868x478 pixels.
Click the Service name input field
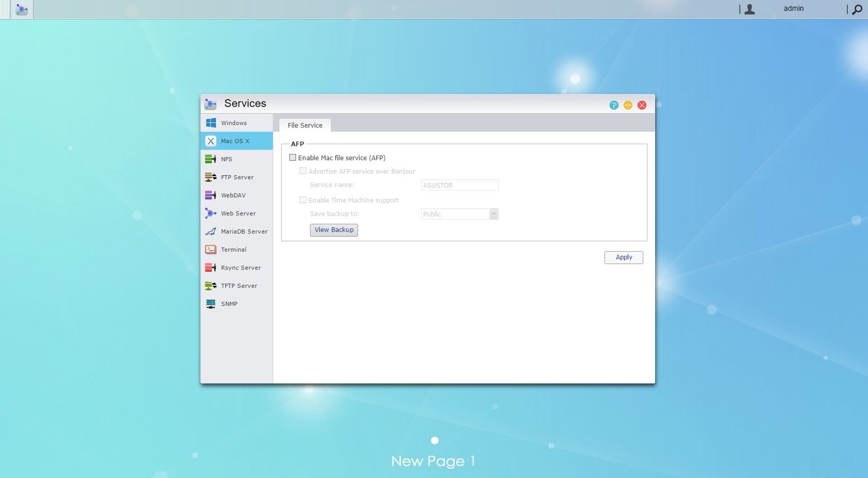click(x=460, y=185)
